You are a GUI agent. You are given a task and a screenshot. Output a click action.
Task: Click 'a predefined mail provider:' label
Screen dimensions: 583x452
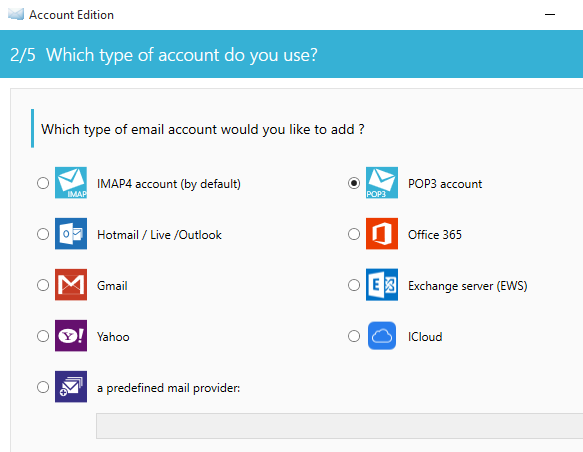(168, 388)
